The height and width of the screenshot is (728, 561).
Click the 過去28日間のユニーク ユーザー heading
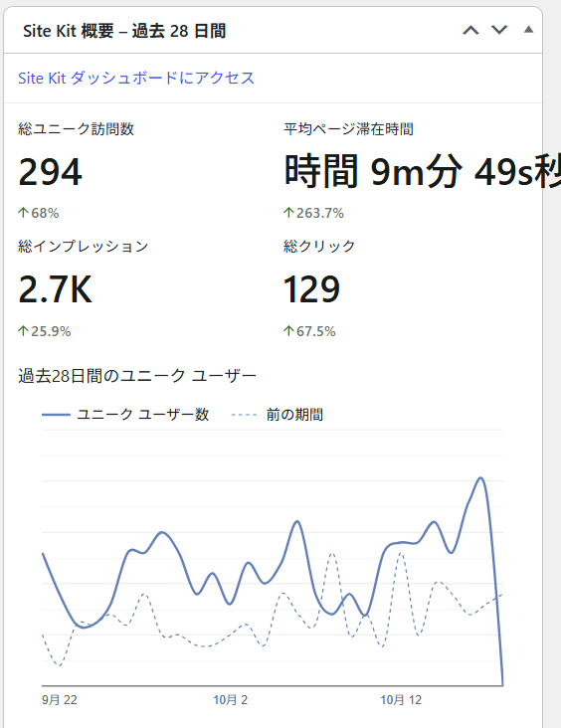(x=137, y=376)
